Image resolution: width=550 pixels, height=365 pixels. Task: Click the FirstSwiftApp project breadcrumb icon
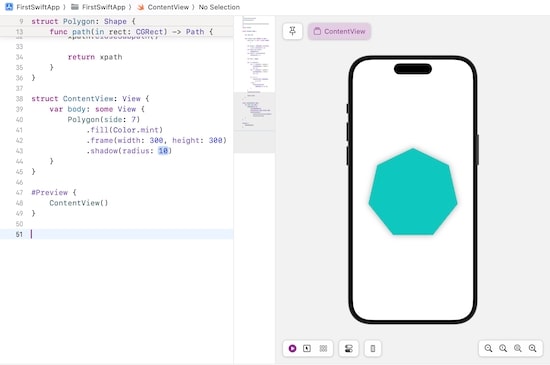coord(9,7)
